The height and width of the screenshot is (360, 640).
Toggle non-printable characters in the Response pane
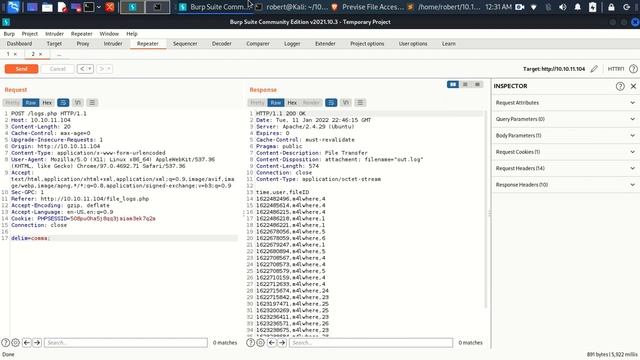click(x=346, y=103)
